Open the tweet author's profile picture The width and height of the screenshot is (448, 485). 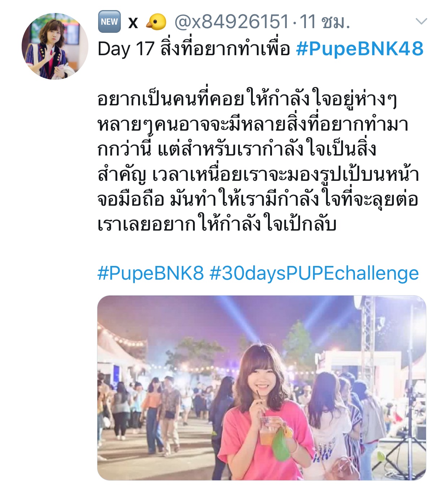coord(55,46)
